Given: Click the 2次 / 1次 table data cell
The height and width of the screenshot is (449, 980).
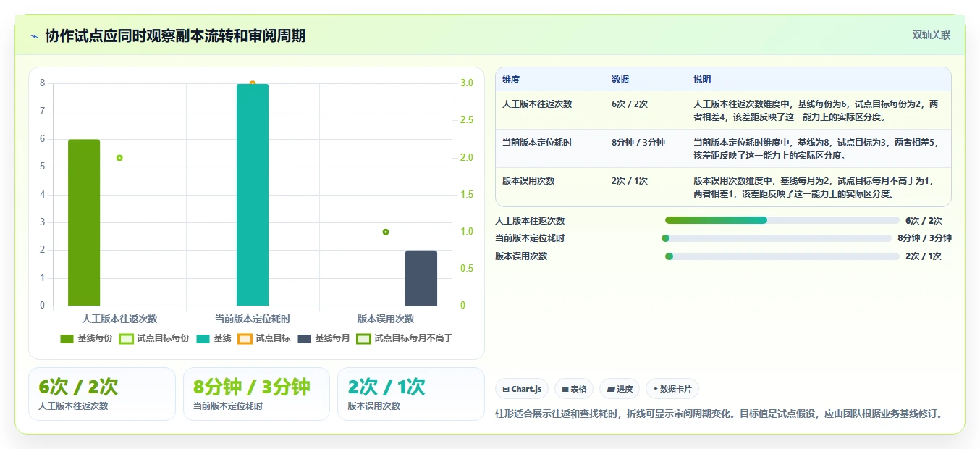Looking at the screenshot, I should click(630, 181).
